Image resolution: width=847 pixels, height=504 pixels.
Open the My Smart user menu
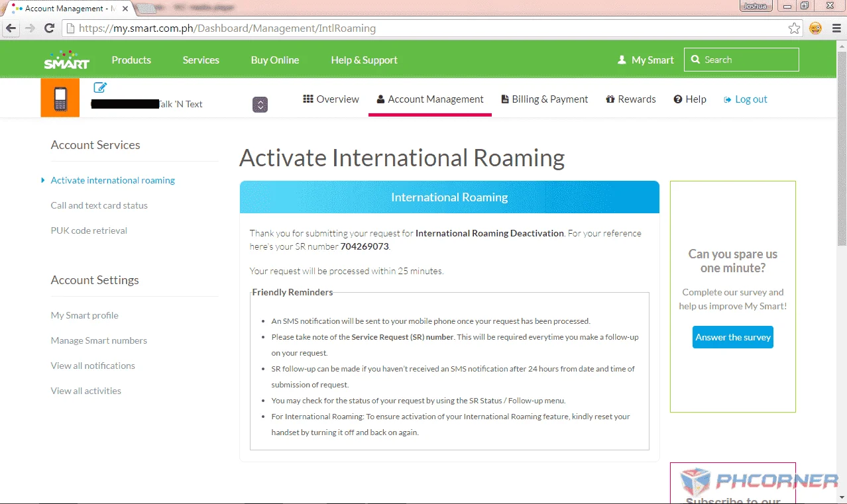coord(646,60)
